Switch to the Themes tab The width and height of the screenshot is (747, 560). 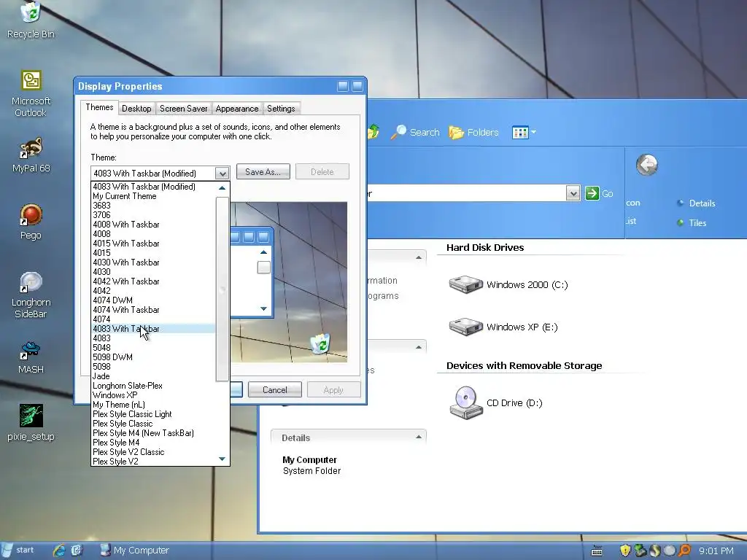pos(99,107)
